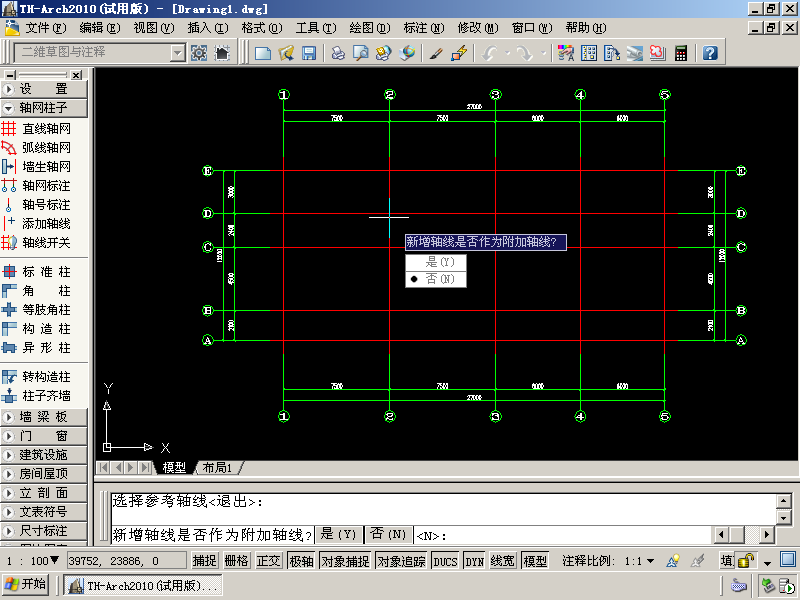The width and height of the screenshot is (800, 600).
Task: Choose the 墙生轴网 tool
Action: (x=37, y=166)
